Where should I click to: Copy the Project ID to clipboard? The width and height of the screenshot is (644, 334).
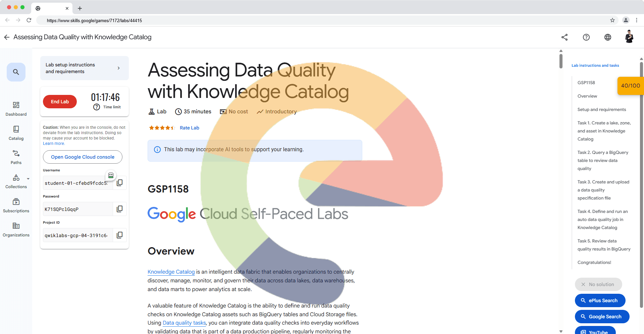pyautogui.click(x=119, y=235)
